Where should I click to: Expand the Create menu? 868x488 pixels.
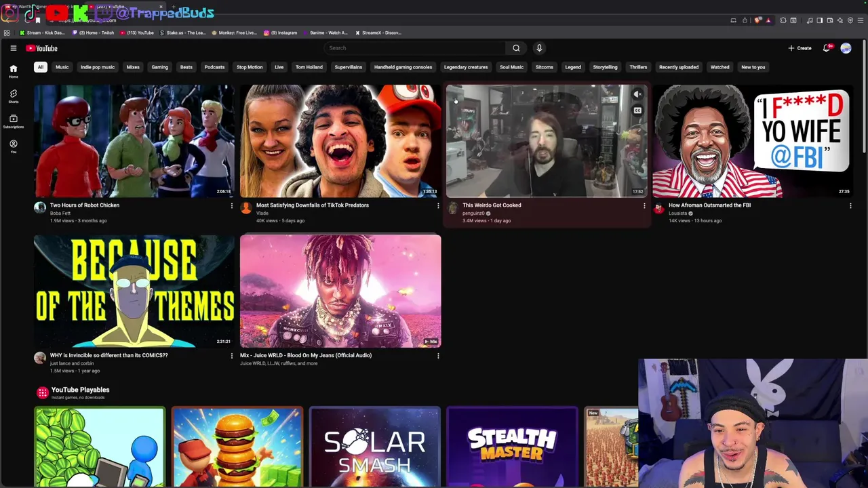[800, 48]
